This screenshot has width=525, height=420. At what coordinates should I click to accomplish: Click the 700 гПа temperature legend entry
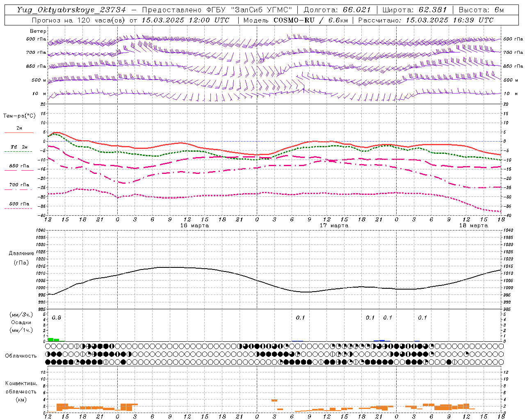pos(19,185)
